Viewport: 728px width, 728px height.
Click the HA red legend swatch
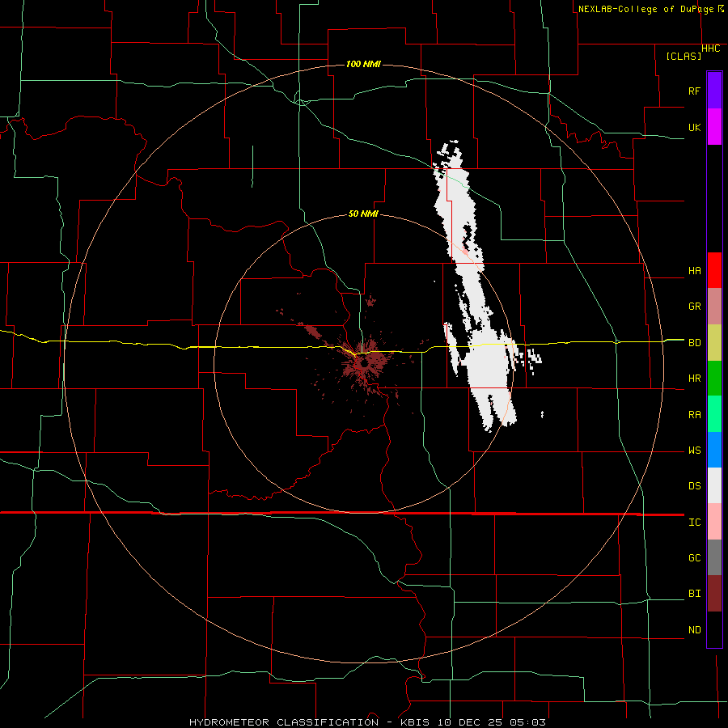click(714, 270)
